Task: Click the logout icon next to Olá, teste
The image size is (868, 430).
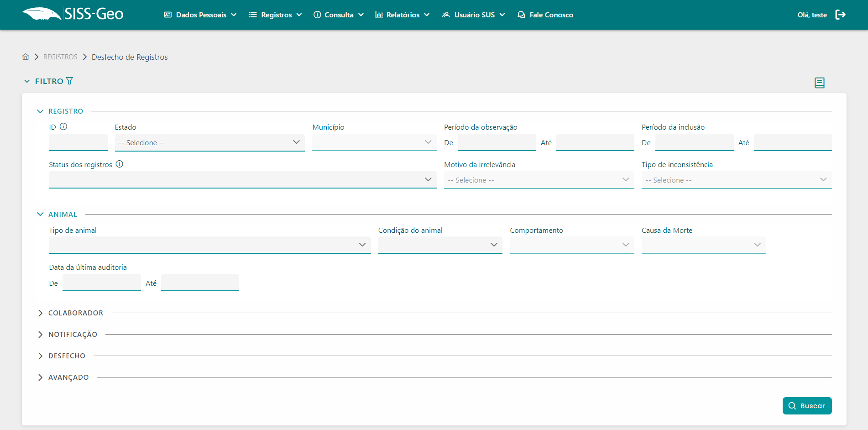Action: (840, 15)
